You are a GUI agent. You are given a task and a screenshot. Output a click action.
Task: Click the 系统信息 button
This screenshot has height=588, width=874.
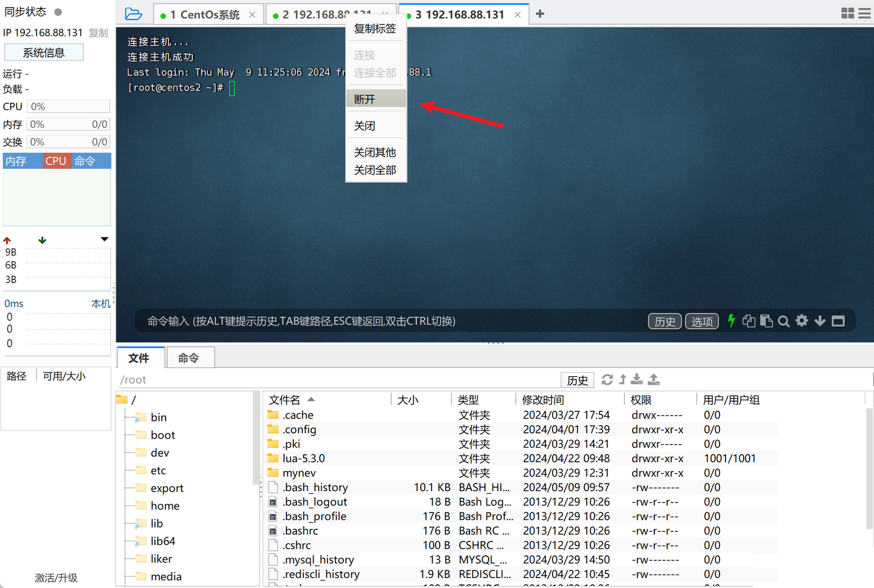44,53
